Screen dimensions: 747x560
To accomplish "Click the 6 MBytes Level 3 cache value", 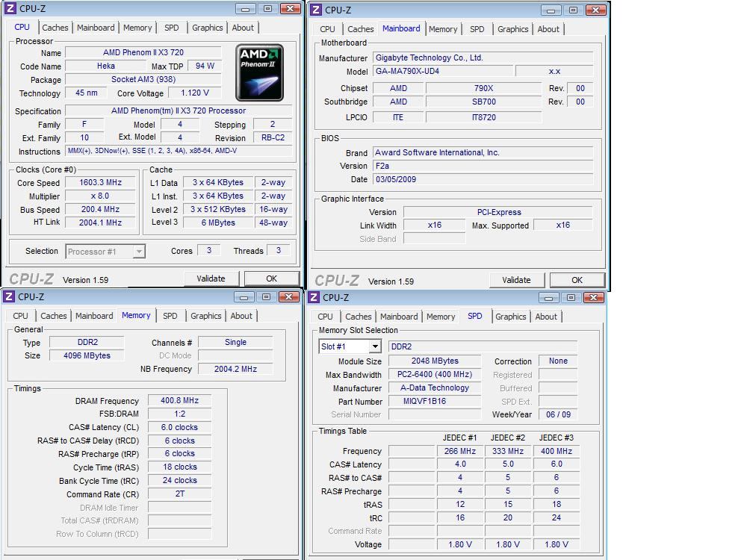I will [218, 223].
